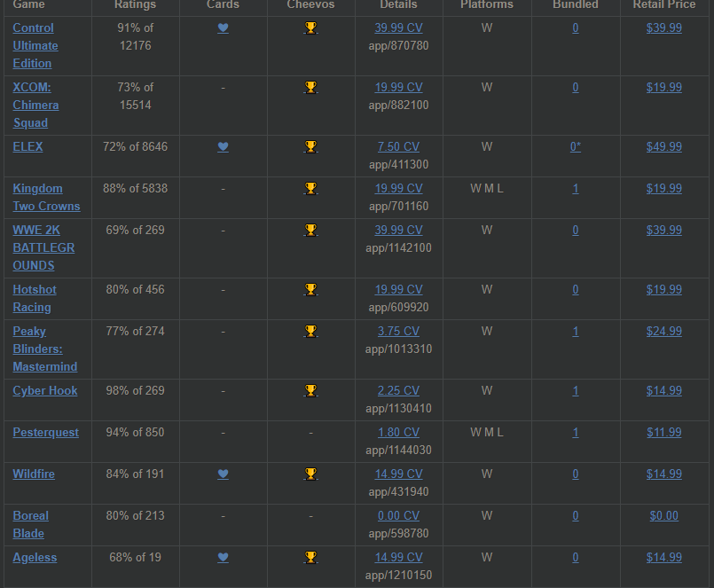Click the 19.99 CV link for Kingdom Two Crowns
This screenshot has height=588, width=714.
click(398, 188)
